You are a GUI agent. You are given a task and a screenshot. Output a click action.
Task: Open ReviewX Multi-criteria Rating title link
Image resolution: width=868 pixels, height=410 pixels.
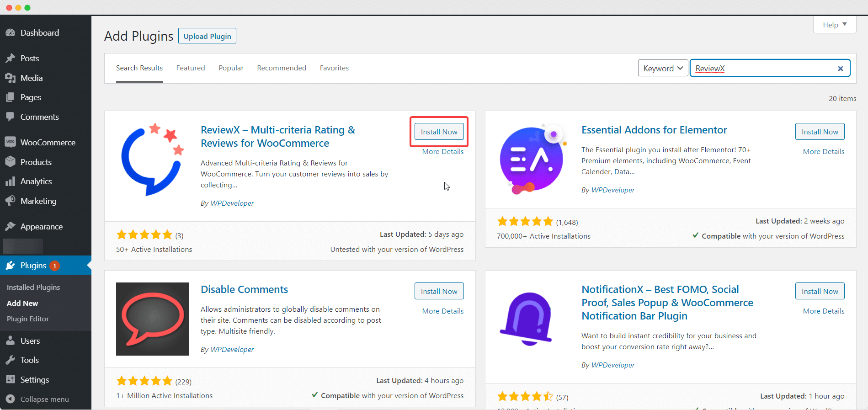[x=278, y=137]
